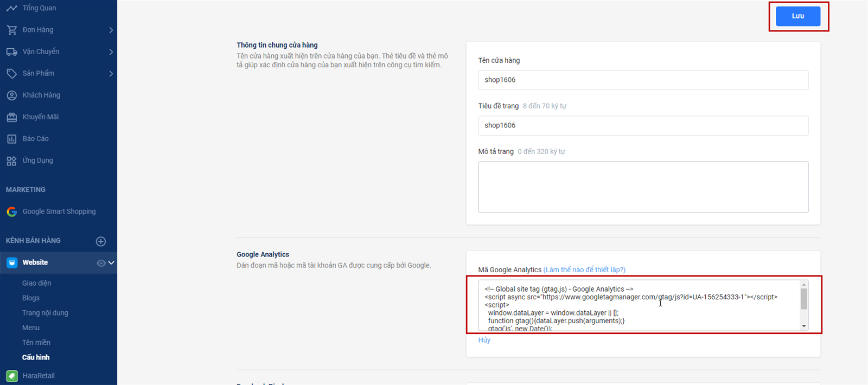This screenshot has height=385, width=868.
Task: Click the code box scrollbar down arrow
Action: pos(804,326)
